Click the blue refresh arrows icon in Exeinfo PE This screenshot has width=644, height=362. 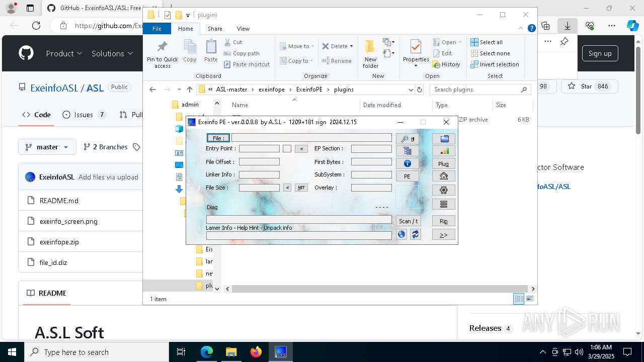tap(415, 234)
